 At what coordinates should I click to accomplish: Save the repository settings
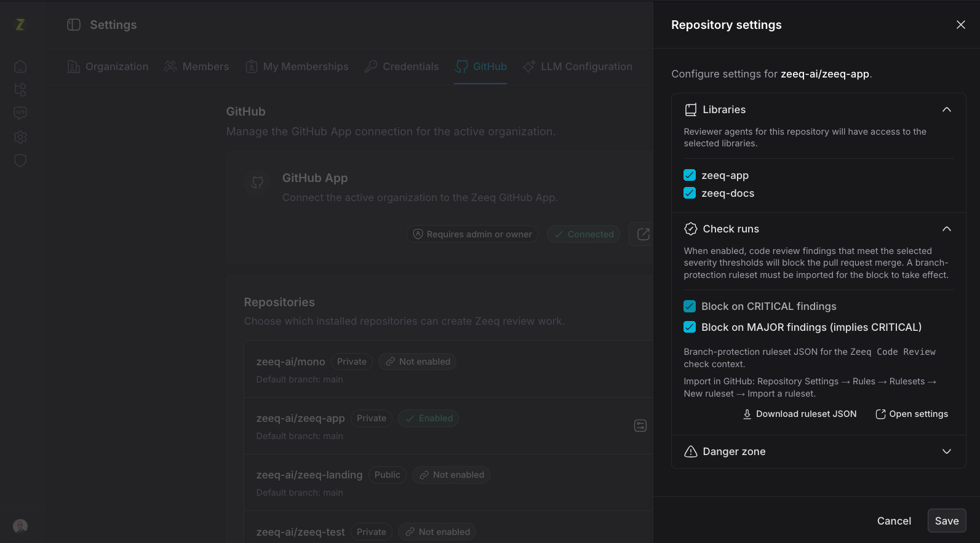pos(947,521)
